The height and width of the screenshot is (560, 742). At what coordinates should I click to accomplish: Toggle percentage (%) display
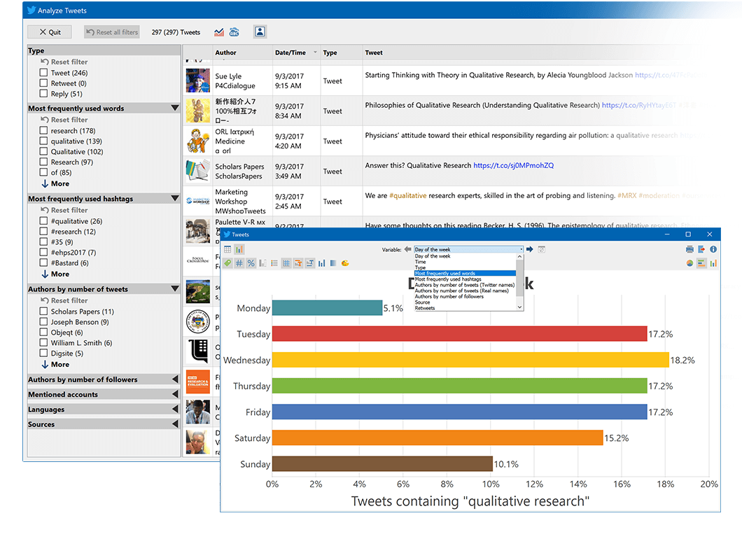251,263
